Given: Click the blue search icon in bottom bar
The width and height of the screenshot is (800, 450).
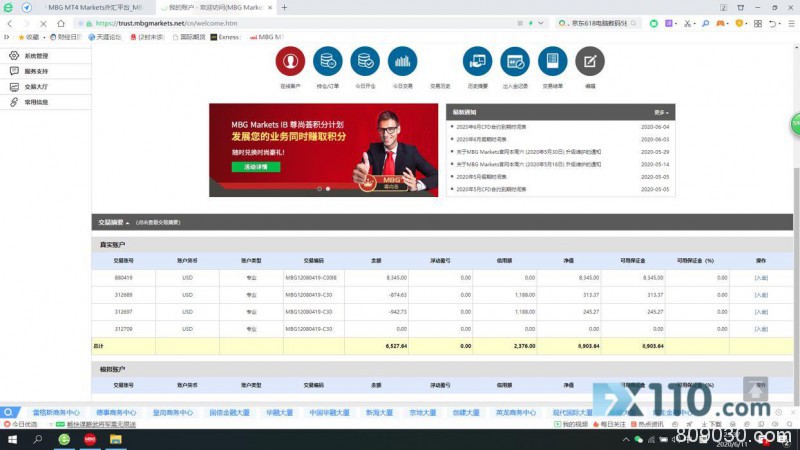Looking at the screenshot, I should (x=9, y=412).
